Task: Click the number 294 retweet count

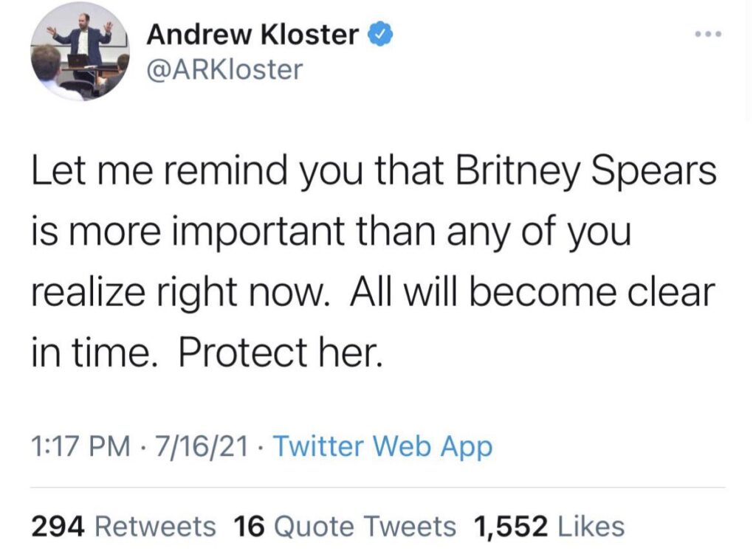Action: pyautogui.click(x=60, y=527)
